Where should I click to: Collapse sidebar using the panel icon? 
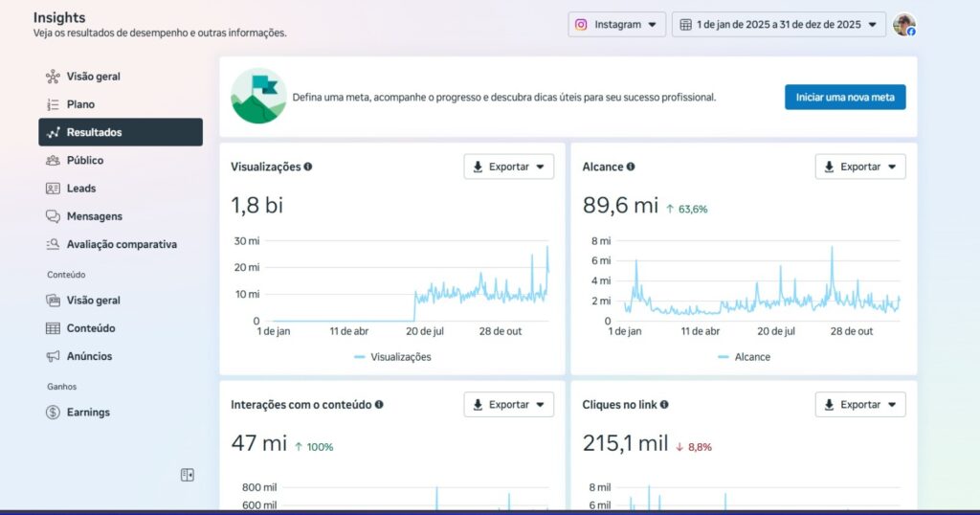[188, 475]
